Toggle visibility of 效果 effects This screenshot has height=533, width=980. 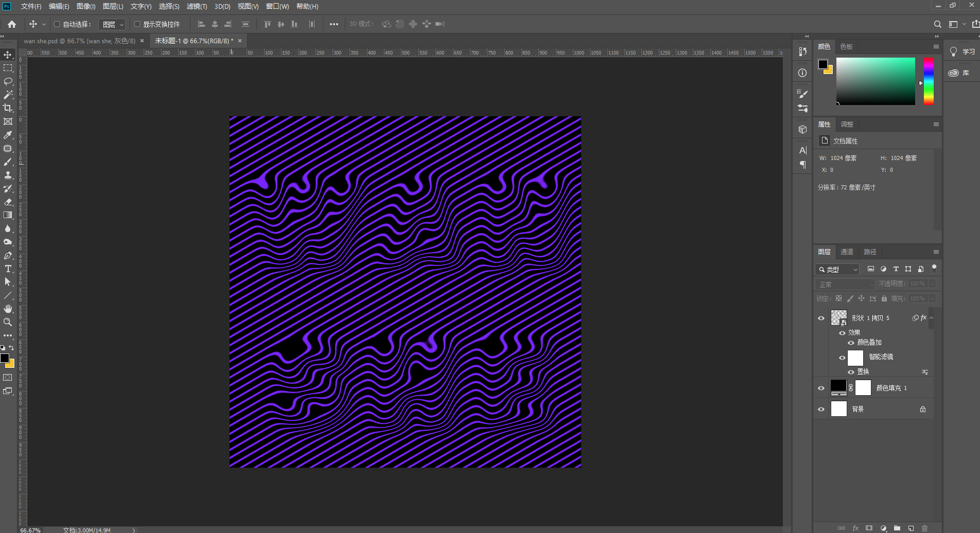[x=842, y=333]
